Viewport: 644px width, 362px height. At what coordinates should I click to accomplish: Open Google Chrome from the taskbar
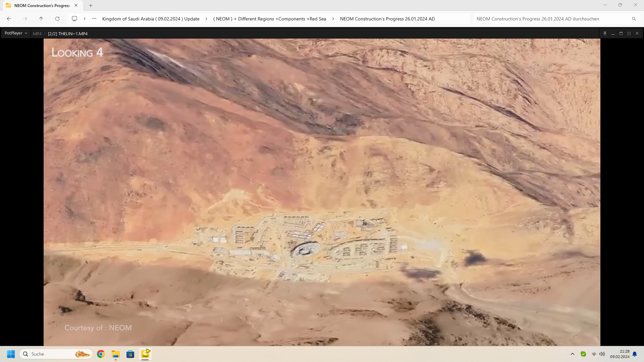coord(101,354)
